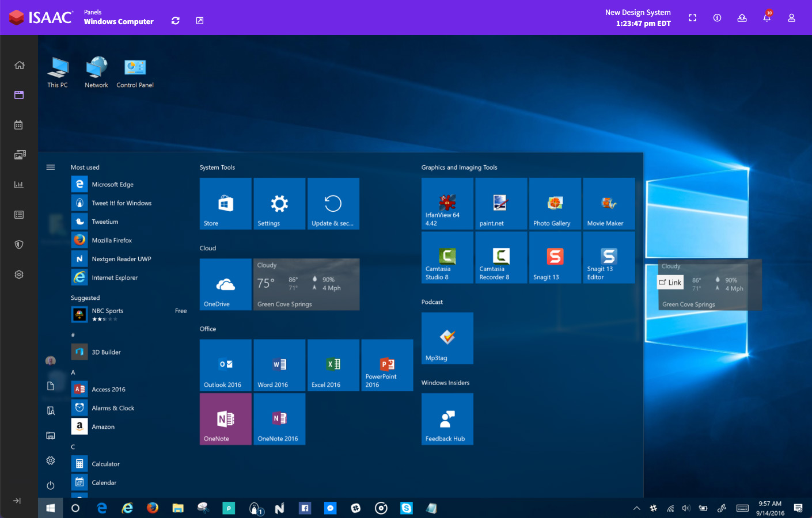
Task: Open the Camtasia Recorder 8 tile
Action: (x=501, y=257)
